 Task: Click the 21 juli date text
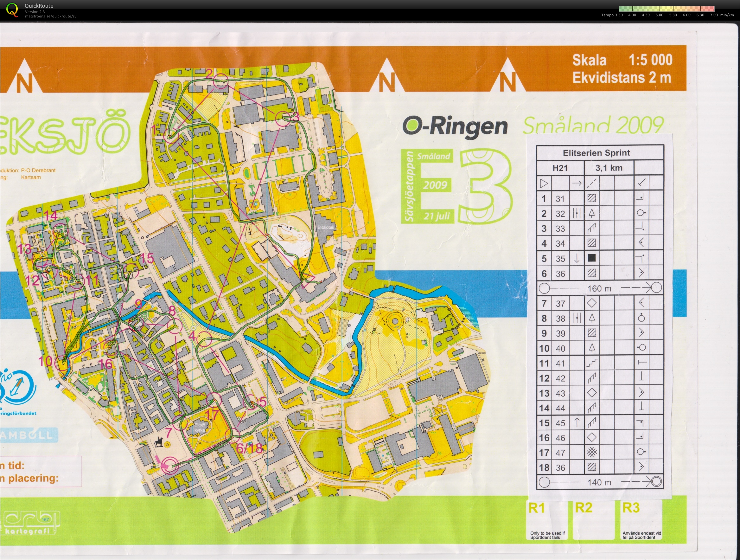(437, 216)
